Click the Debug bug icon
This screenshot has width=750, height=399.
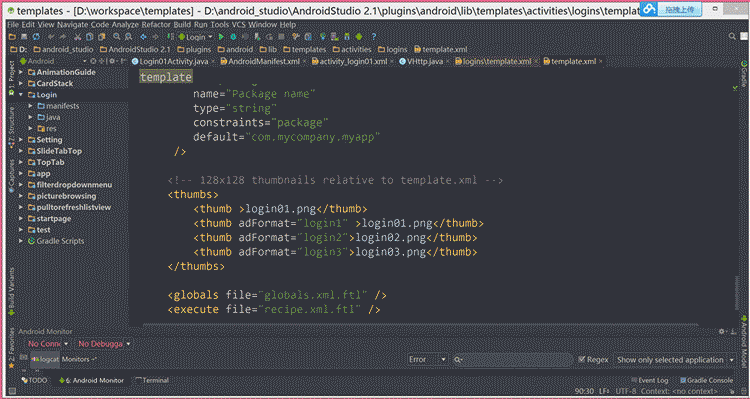tap(233, 36)
